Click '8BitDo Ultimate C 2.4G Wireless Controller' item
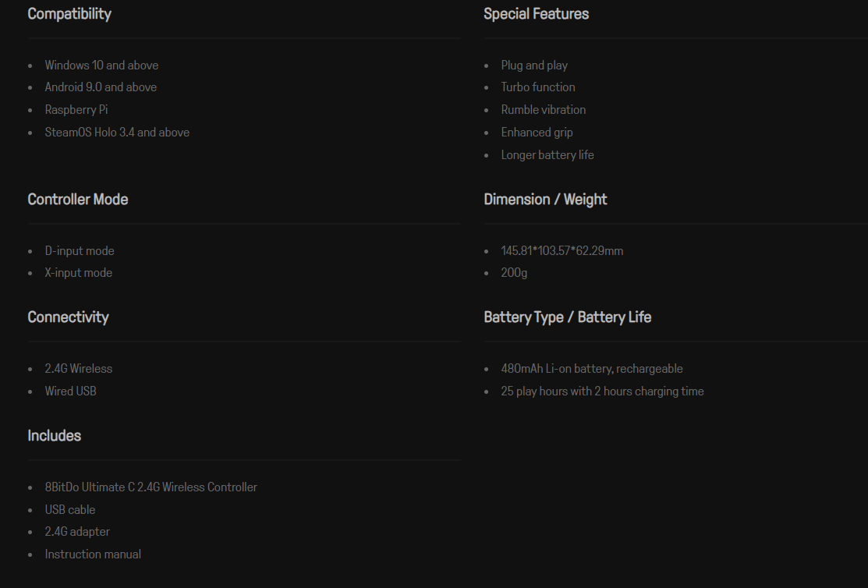The height and width of the screenshot is (588, 868). click(x=151, y=487)
